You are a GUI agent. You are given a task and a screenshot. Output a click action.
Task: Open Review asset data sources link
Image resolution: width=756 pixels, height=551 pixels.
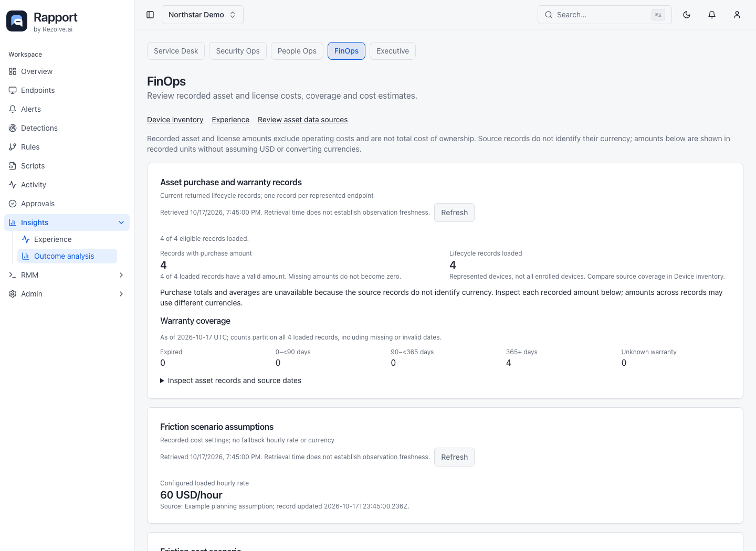(302, 120)
